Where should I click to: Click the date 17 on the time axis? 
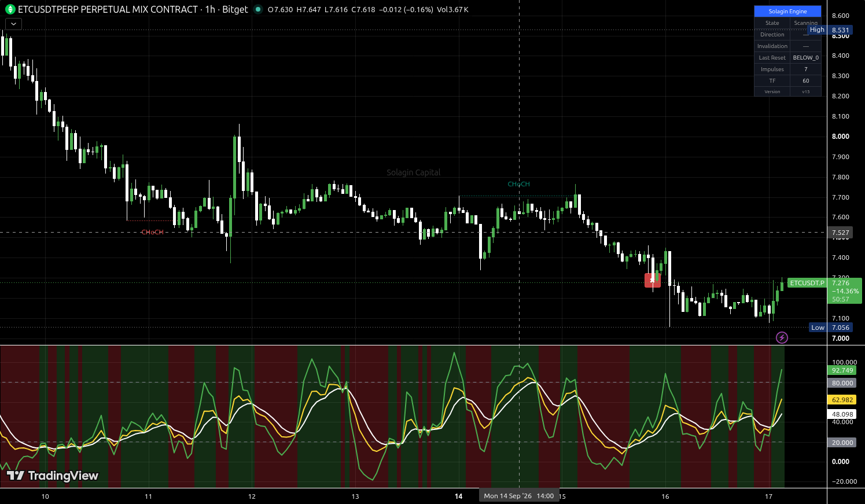(x=768, y=496)
